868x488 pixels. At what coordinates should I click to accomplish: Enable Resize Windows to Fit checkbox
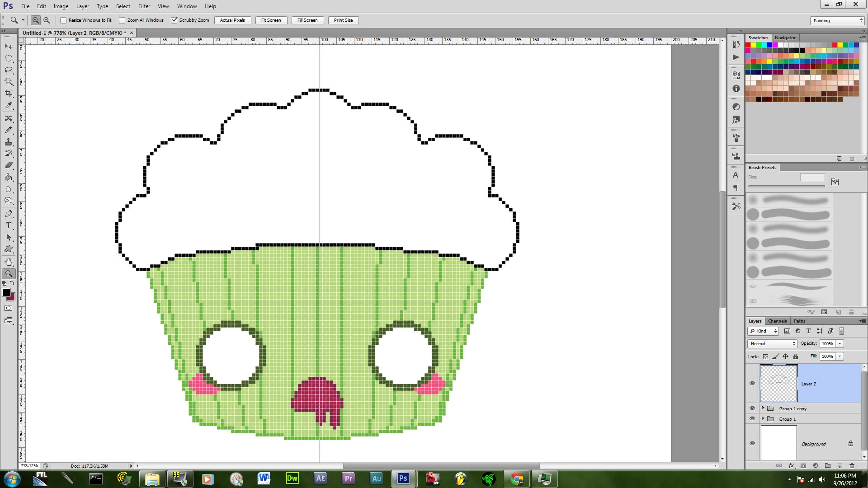63,20
